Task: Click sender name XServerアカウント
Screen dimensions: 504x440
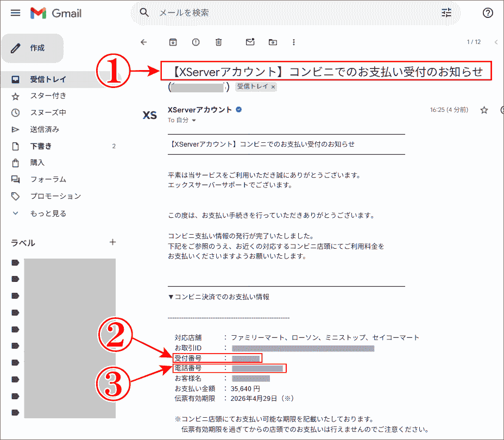Action: point(200,110)
